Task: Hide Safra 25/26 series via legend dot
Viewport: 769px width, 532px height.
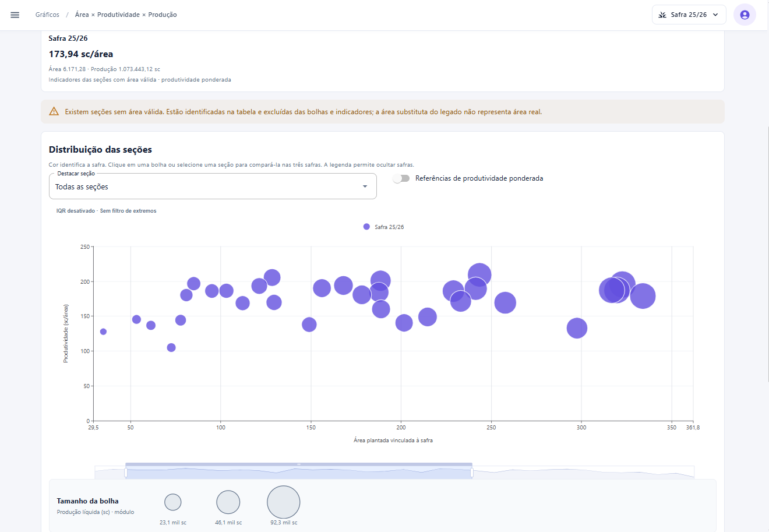Action: point(366,227)
